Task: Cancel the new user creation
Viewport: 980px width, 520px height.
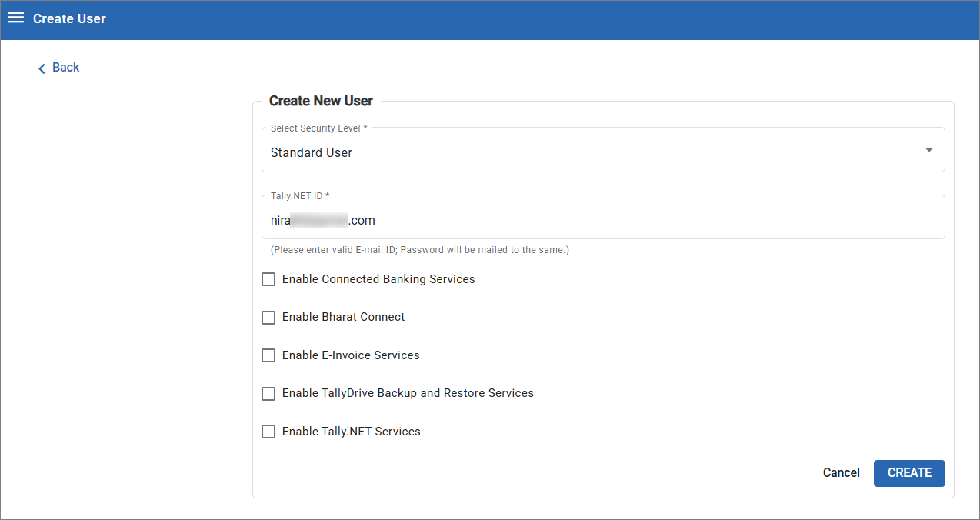Action: click(842, 473)
